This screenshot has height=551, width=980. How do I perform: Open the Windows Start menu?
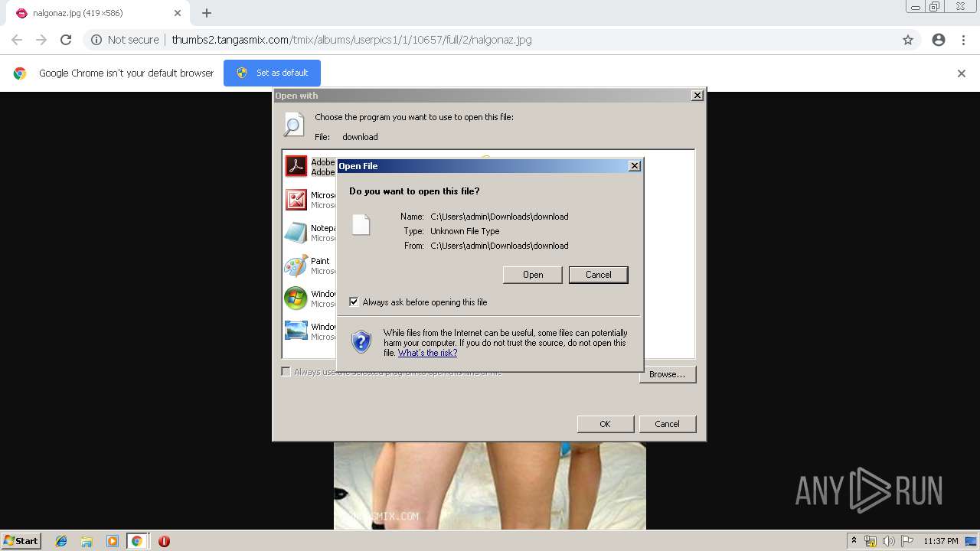click(x=21, y=540)
